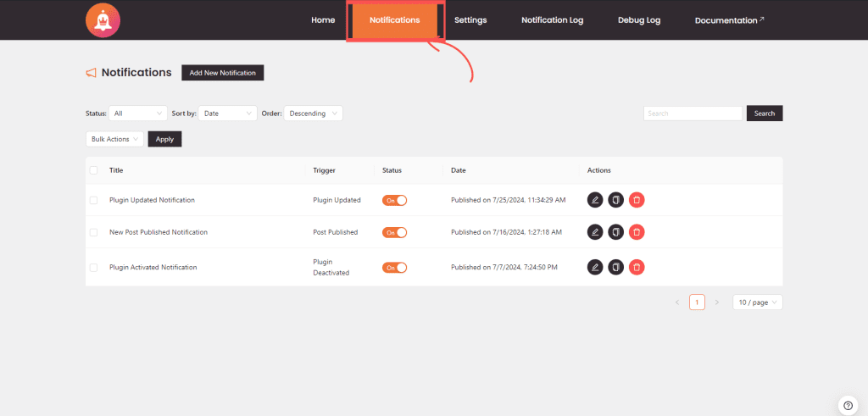Open the Bulk Actions dropdown

(114, 140)
